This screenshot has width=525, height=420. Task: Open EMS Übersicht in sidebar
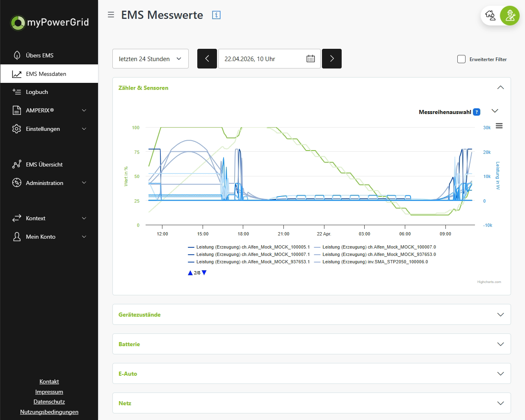tap(49, 164)
